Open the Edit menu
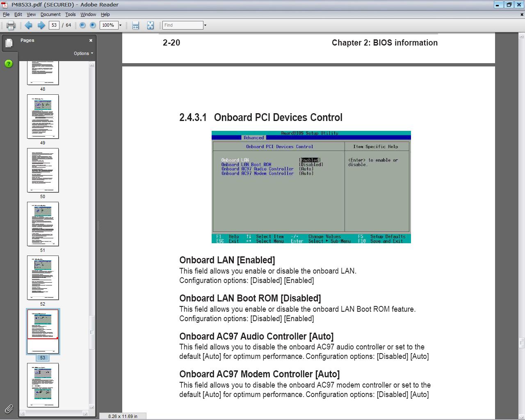The height and width of the screenshot is (420, 525). click(x=18, y=14)
